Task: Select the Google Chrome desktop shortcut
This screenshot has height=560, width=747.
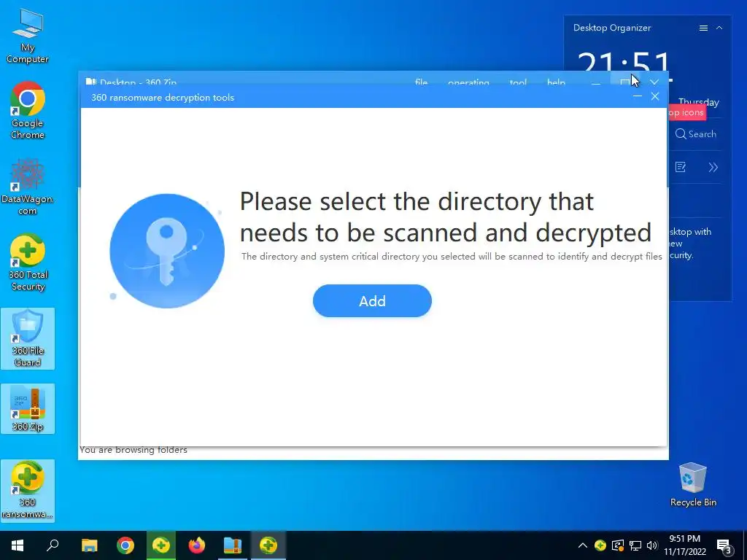Action: point(28,111)
